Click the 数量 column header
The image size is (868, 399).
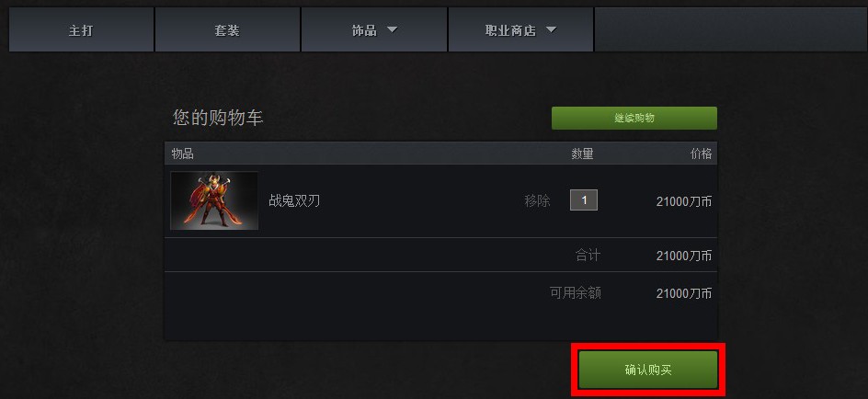point(582,154)
